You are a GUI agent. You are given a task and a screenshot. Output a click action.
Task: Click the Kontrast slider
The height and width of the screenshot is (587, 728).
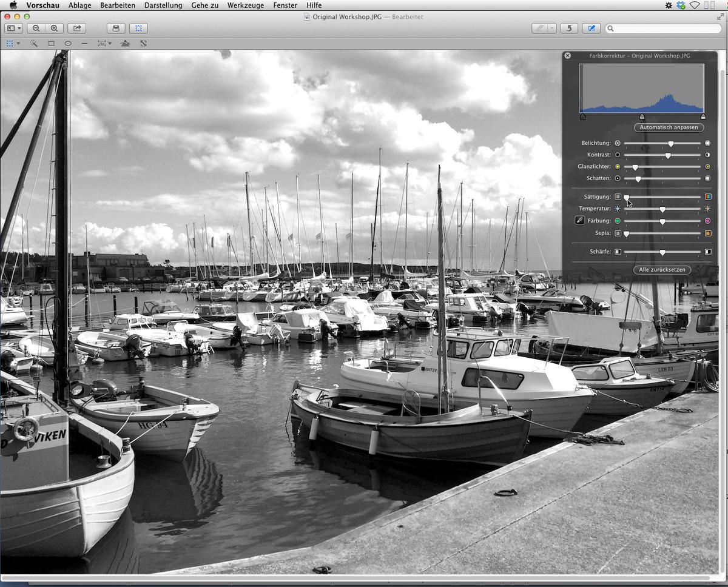[662, 155]
